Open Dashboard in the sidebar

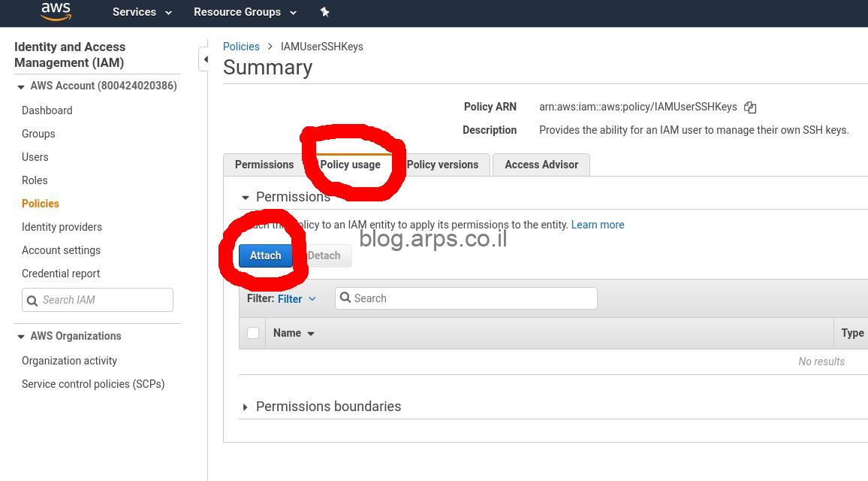(x=47, y=110)
